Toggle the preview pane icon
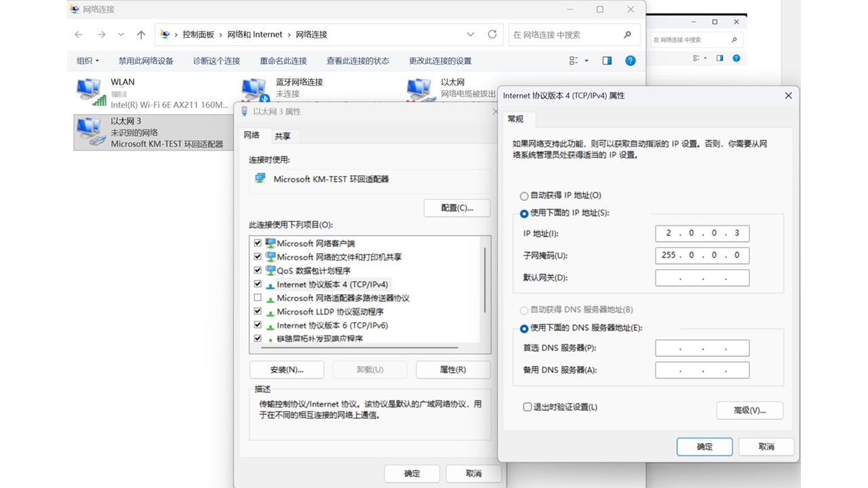Image resolution: width=868 pixels, height=488 pixels. coord(607,60)
